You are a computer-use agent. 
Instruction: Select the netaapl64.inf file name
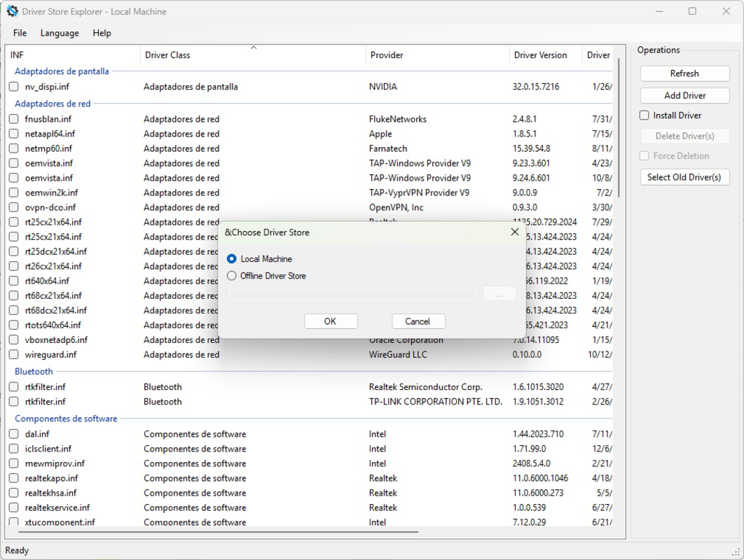[x=50, y=134]
